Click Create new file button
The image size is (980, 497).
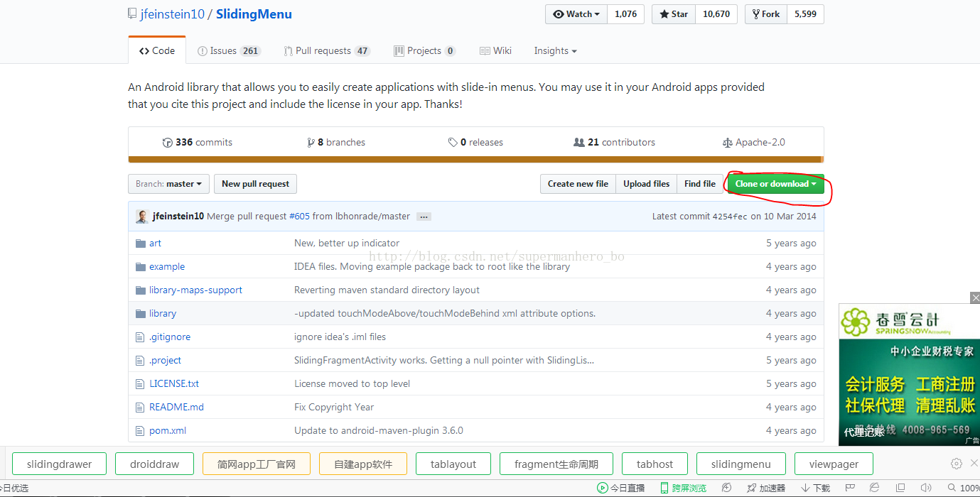coord(578,184)
